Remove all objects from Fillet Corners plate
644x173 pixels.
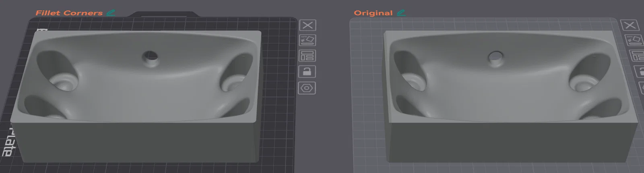[308, 25]
